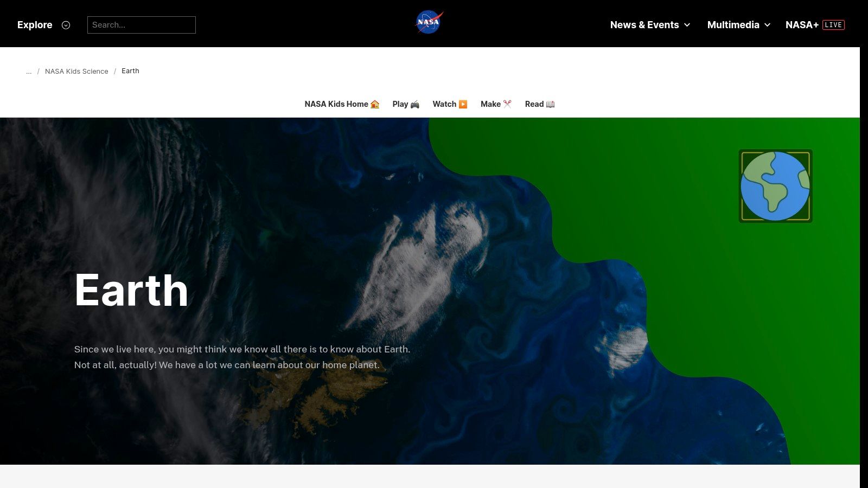Click the circled chevron beside Explore

(x=66, y=25)
